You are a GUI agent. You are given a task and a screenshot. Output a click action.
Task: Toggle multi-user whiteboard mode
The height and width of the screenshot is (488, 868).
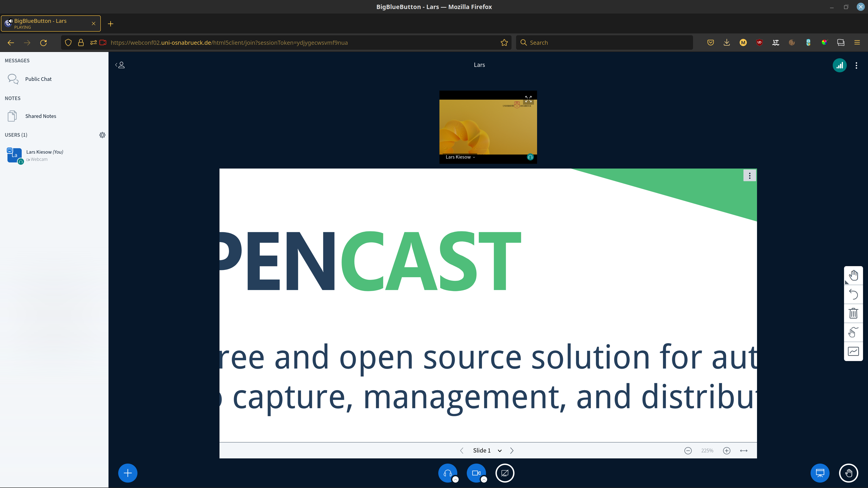[853, 332]
